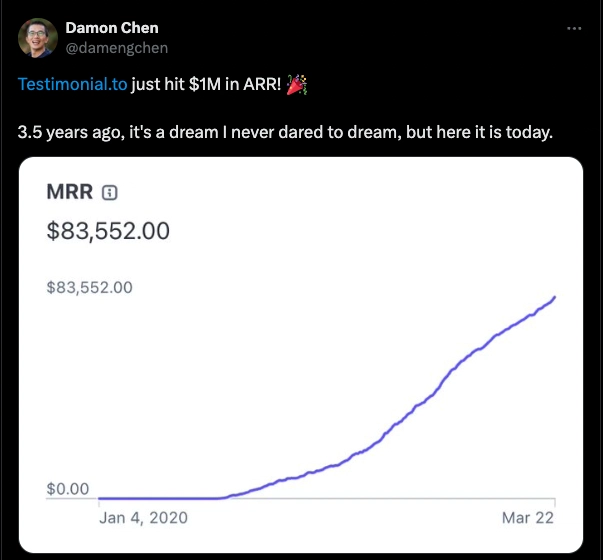Image resolution: width=603 pixels, height=560 pixels.
Task: Select the large $83,552.00 MRR total
Action: (108, 231)
